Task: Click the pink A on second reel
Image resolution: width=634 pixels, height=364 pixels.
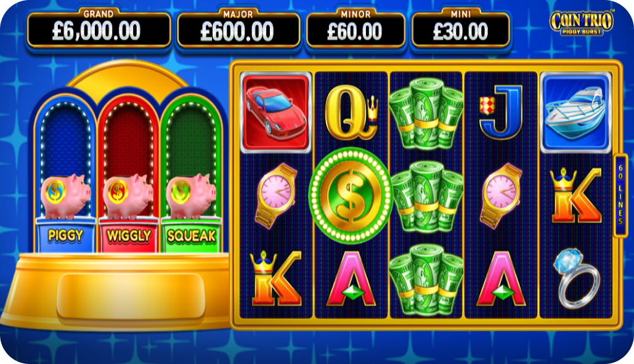Action: coord(351,279)
